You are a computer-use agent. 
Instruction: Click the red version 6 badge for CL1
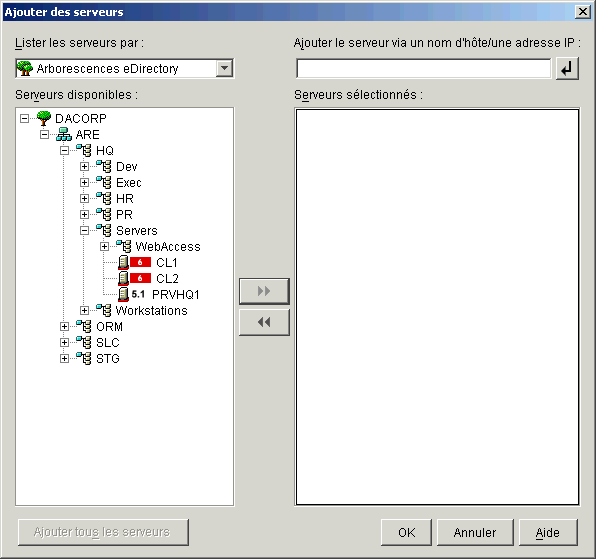(140, 262)
